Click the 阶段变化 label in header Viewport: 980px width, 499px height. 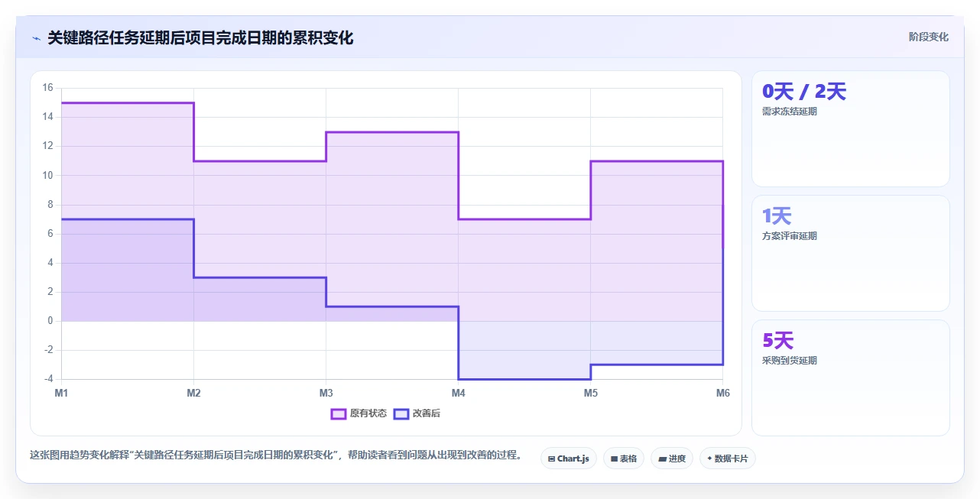928,37
